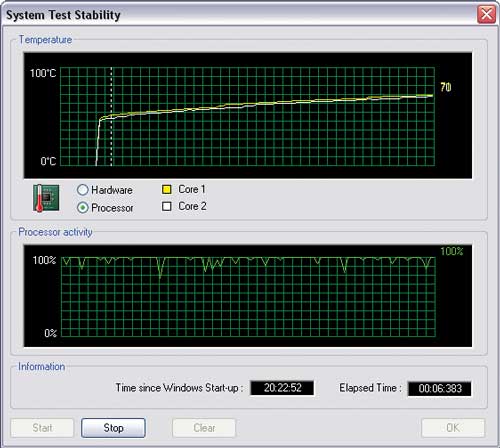Click the Elapsed Time display field
This screenshot has height=448, width=500.
point(440,389)
